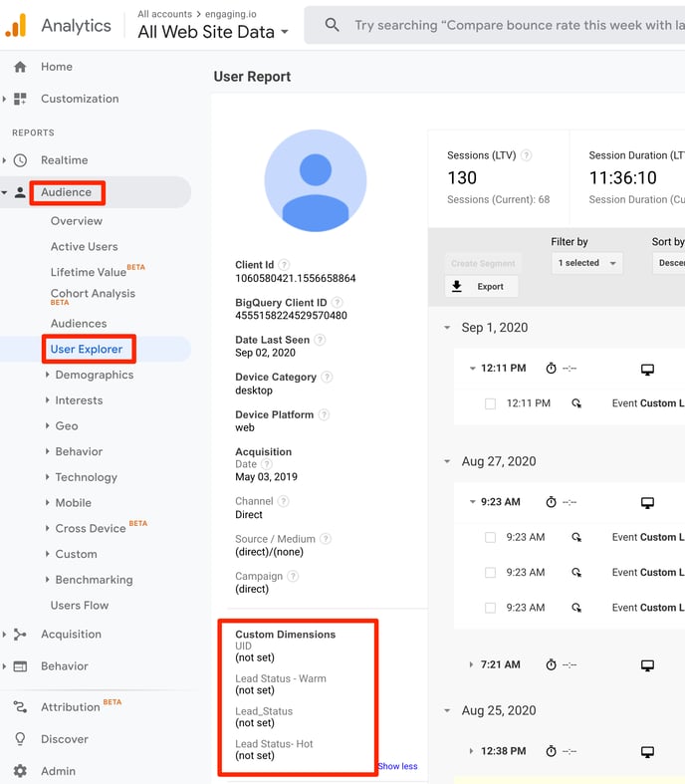Click event icon in the 12:11 PM event row
Viewport: 685px width, 784px height.
[x=576, y=403]
